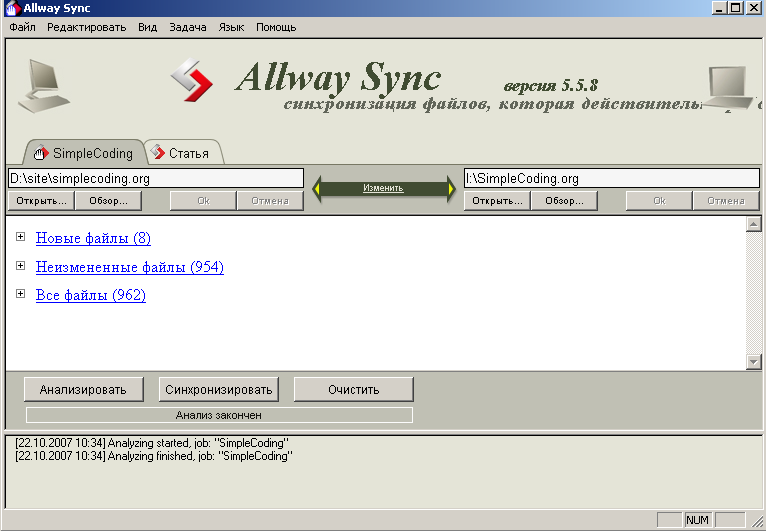766x531 pixels.
Task: Click the results list vertical scrollbar track
Action: [754, 293]
